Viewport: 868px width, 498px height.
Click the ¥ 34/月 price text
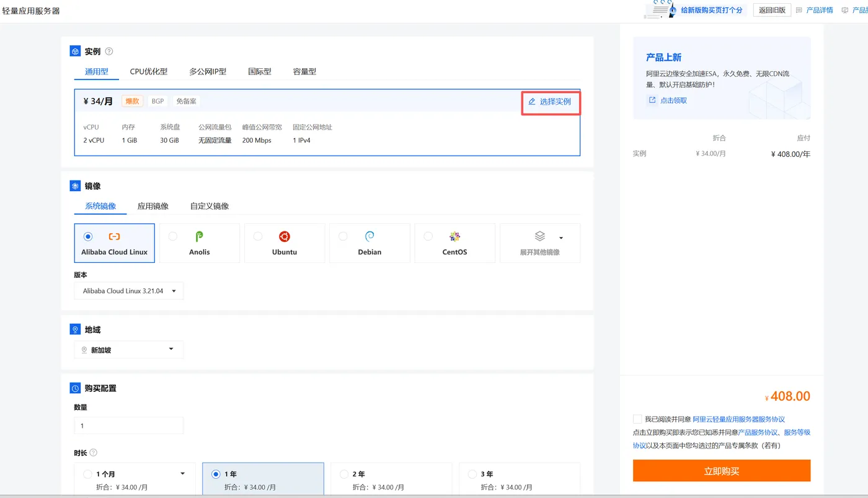98,101
